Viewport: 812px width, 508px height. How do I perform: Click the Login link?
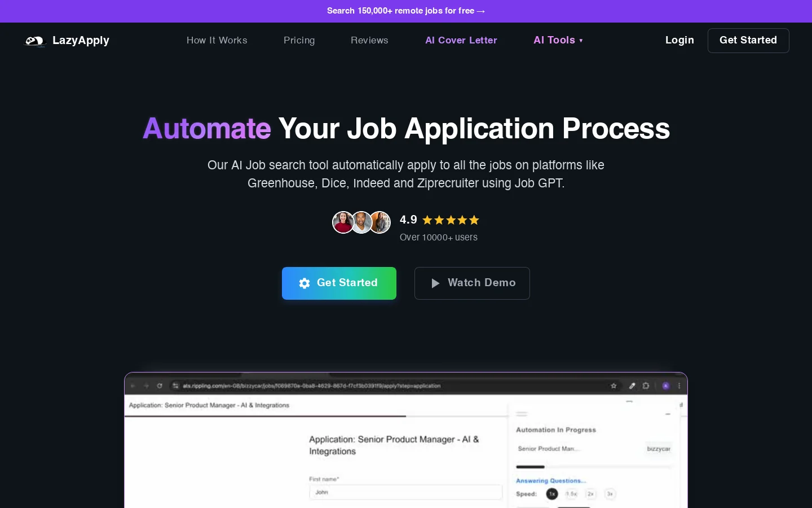click(x=679, y=40)
